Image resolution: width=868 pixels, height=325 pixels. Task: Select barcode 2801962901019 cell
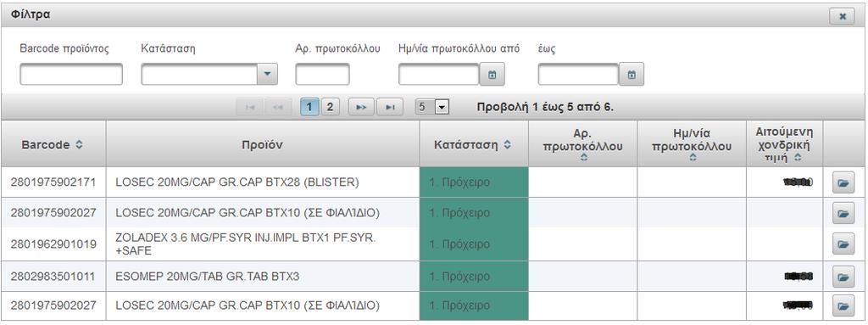53,244
